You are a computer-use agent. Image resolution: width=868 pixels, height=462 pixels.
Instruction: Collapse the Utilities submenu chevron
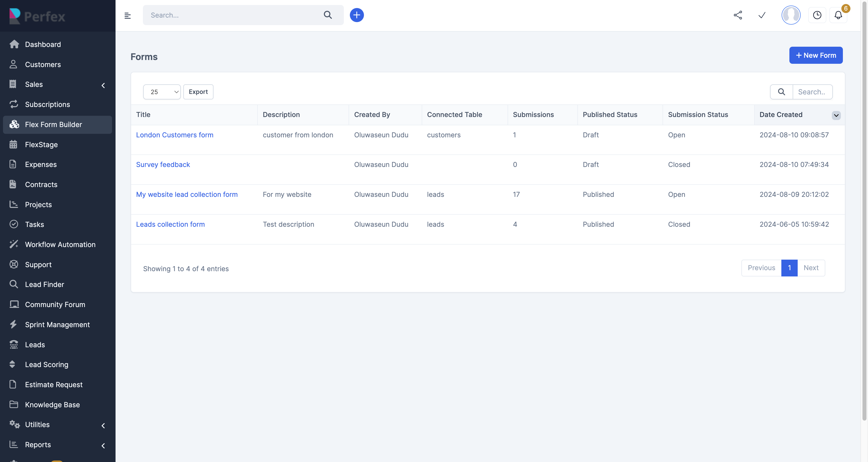coord(103,426)
